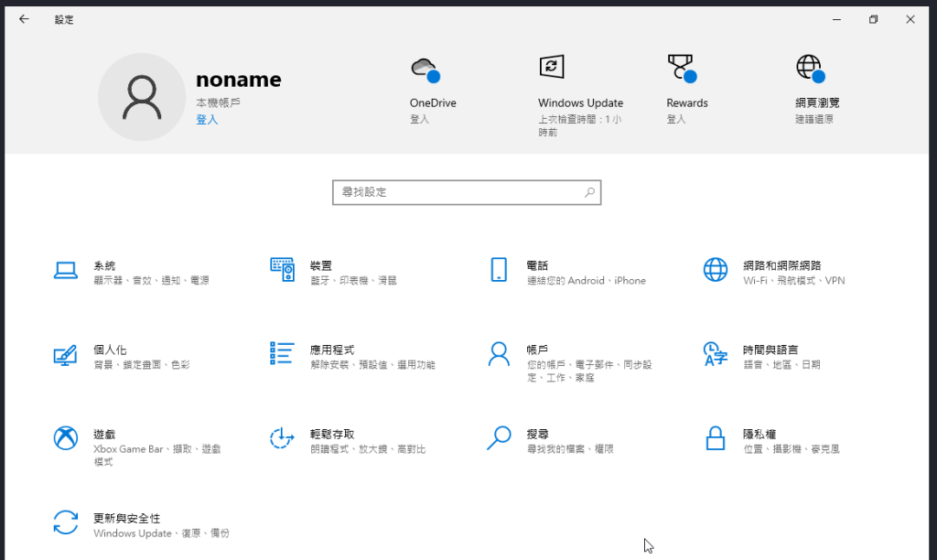Click the 搜尋 category label
Image resolution: width=937 pixels, height=560 pixels.
pos(537,434)
